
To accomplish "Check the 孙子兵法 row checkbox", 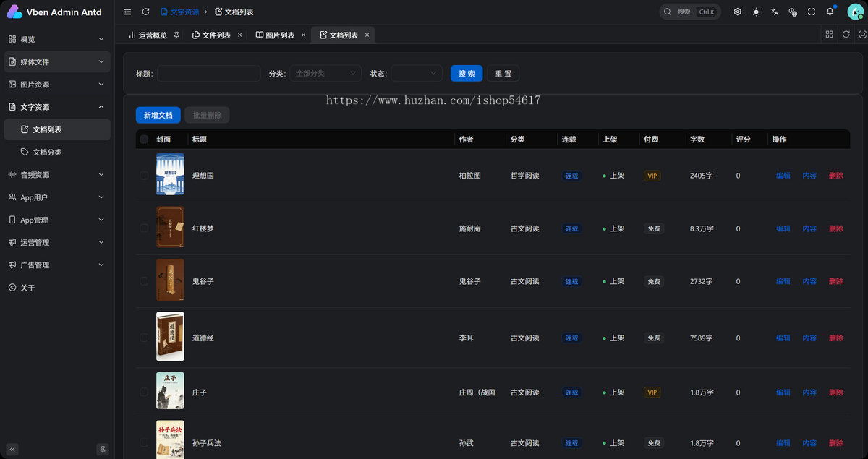I will (x=144, y=443).
